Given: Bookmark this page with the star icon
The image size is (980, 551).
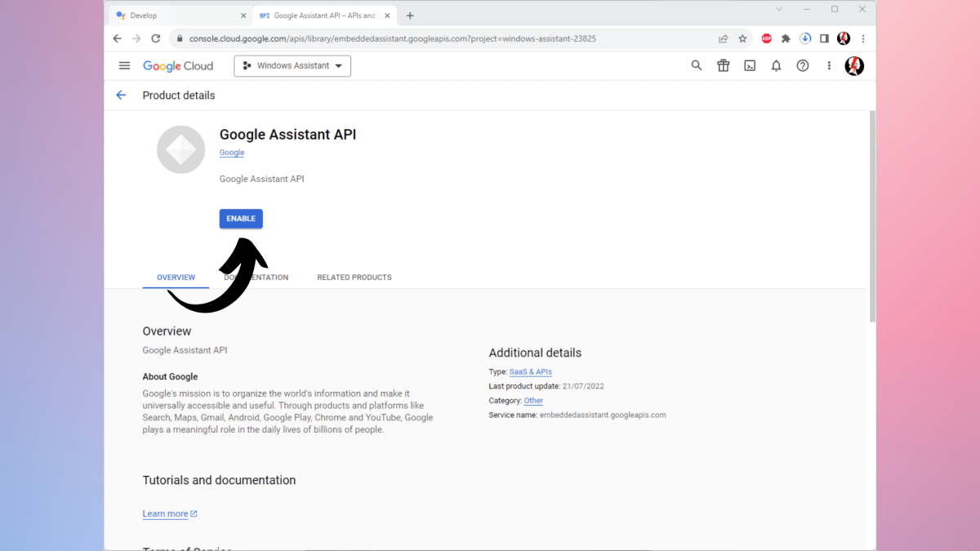Looking at the screenshot, I should [742, 38].
